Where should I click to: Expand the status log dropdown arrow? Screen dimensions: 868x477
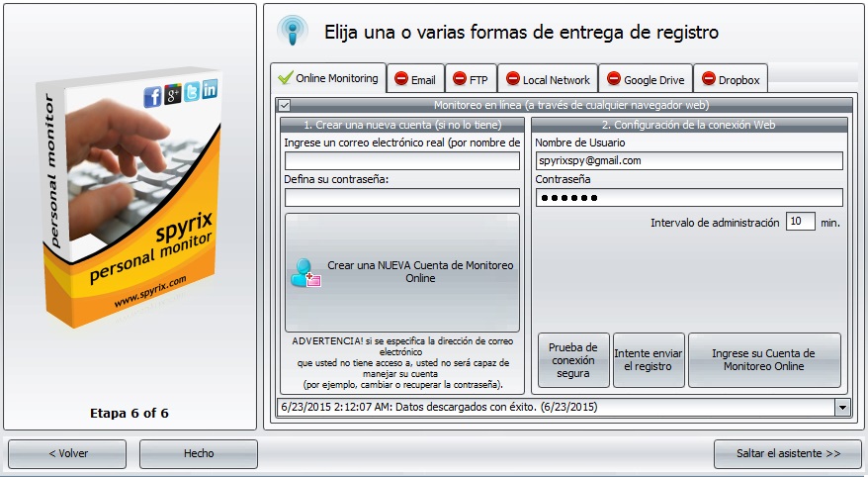pos(842,407)
